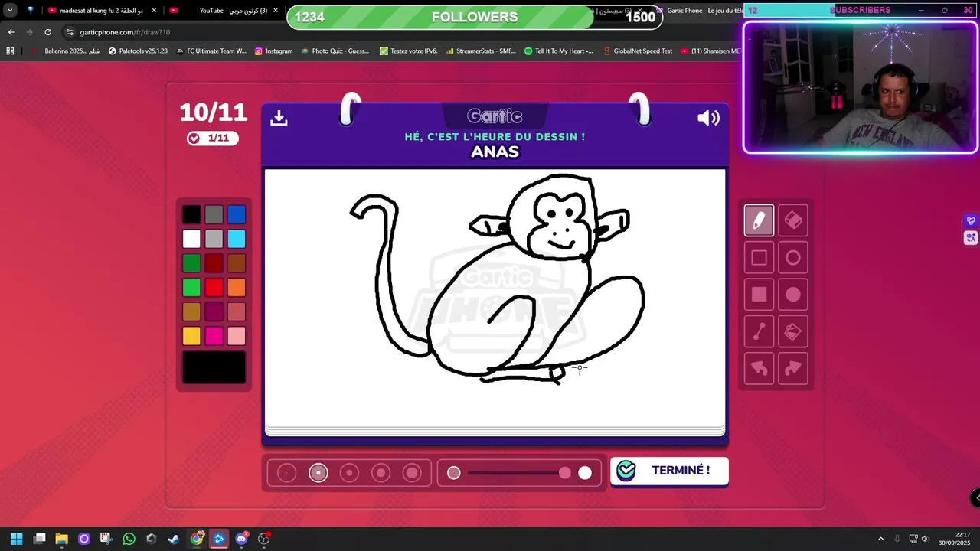The height and width of the screenshot is (551, 980).
Task: Select the middle brush size
Action: 349,473
